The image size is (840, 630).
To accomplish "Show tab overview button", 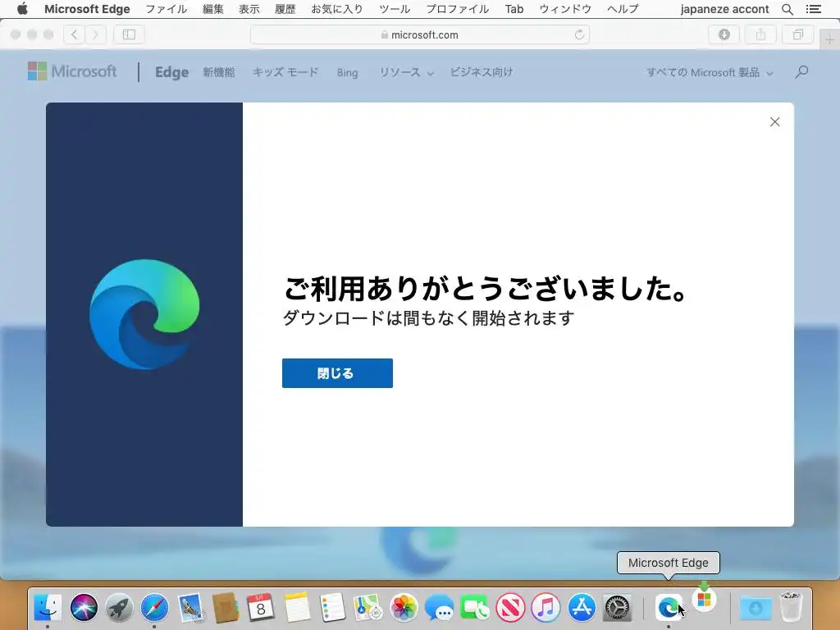I will point(797,34).
